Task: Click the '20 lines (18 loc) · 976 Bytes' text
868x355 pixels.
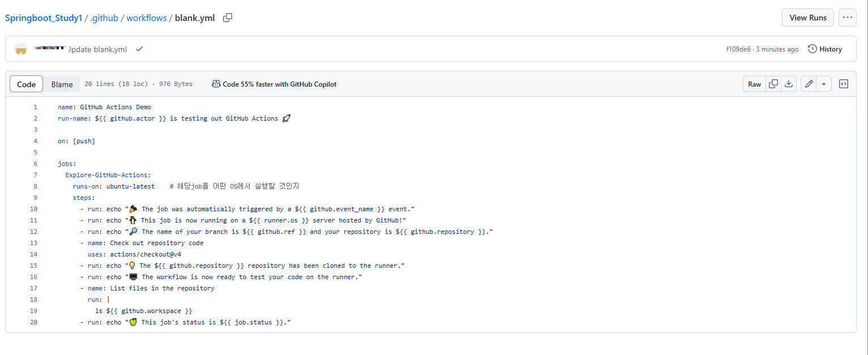Action: click(139, 84)
